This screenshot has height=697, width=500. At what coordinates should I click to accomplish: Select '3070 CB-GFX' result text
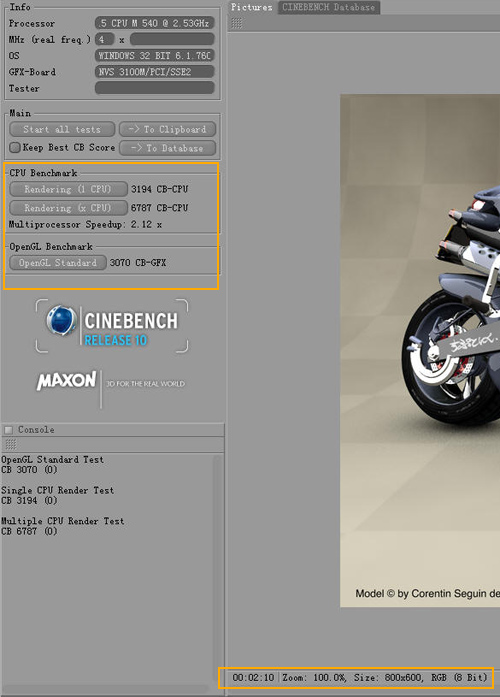coord(138,263)
